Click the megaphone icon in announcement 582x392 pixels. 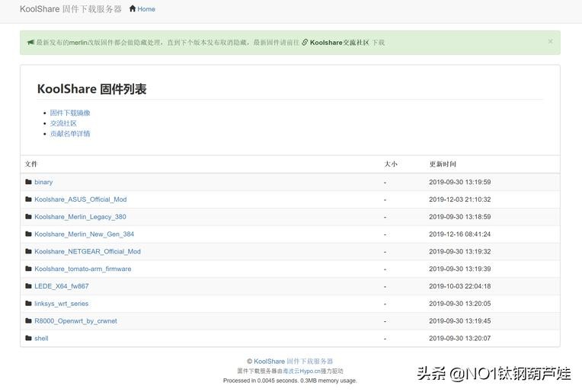tap(30, 43)
